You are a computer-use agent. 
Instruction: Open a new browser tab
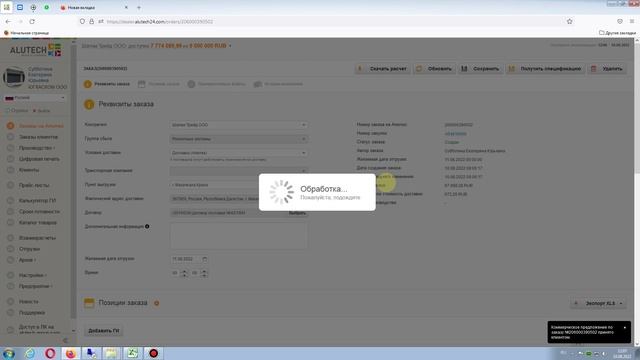(139, 7)
